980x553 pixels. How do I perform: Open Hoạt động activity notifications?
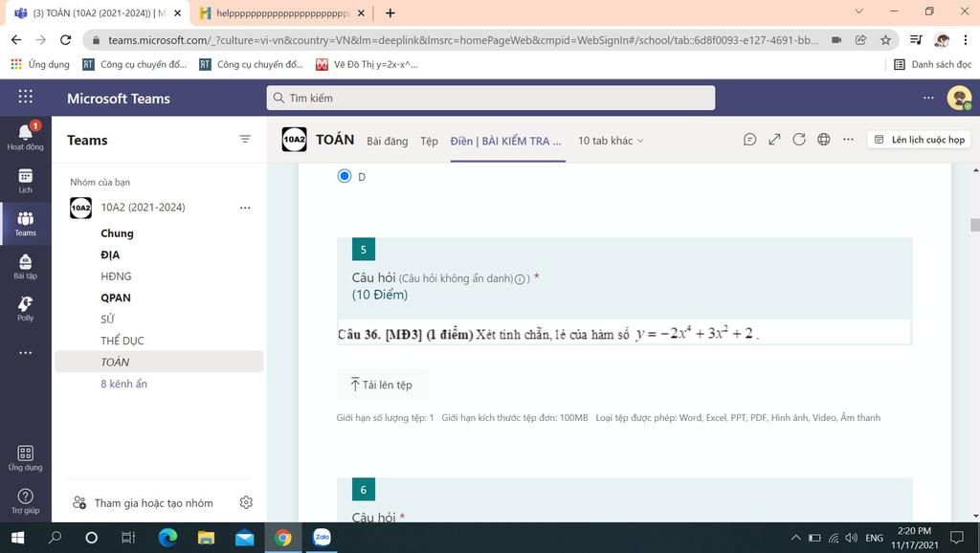coord(26,137)
